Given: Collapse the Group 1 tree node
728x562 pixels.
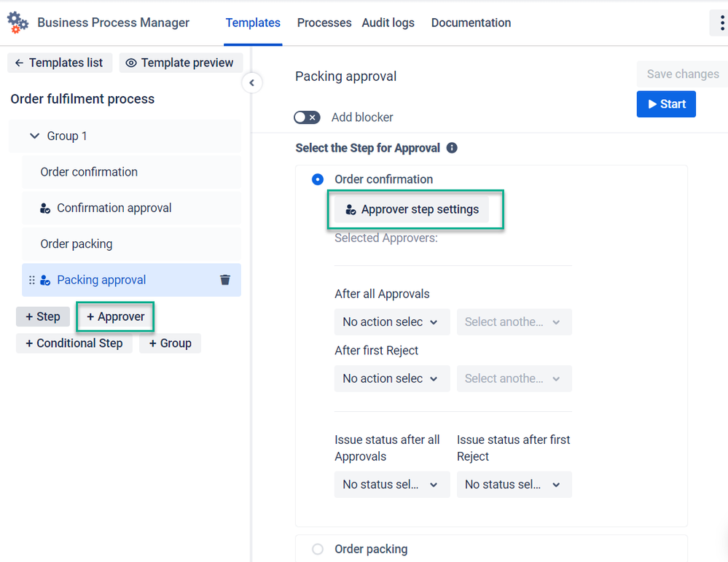Looking at the screenshot, I should [x=34, y=136].
